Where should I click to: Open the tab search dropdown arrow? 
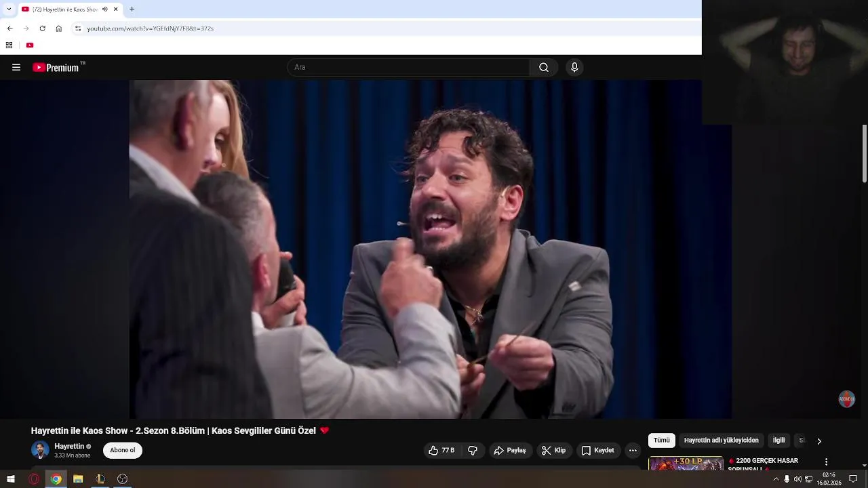coord(9,9)
